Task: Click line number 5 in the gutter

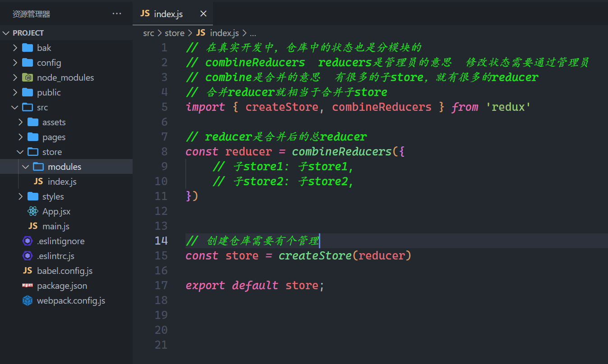Action: click(164, 107)
